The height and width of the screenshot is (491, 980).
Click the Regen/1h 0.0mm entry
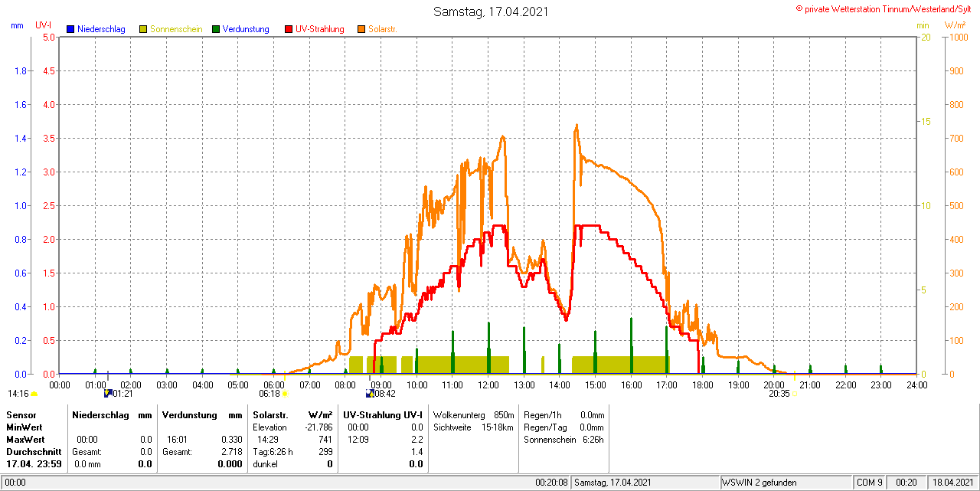click(564, 414)
